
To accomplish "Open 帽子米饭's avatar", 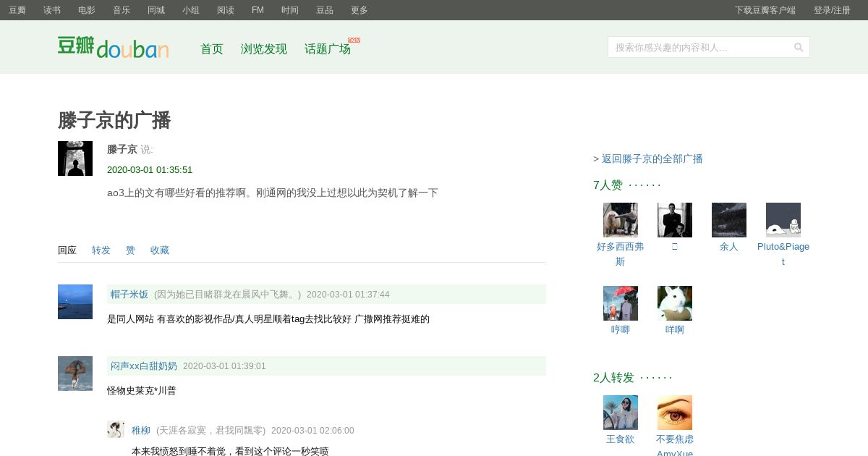I will (x=75, y=302).
